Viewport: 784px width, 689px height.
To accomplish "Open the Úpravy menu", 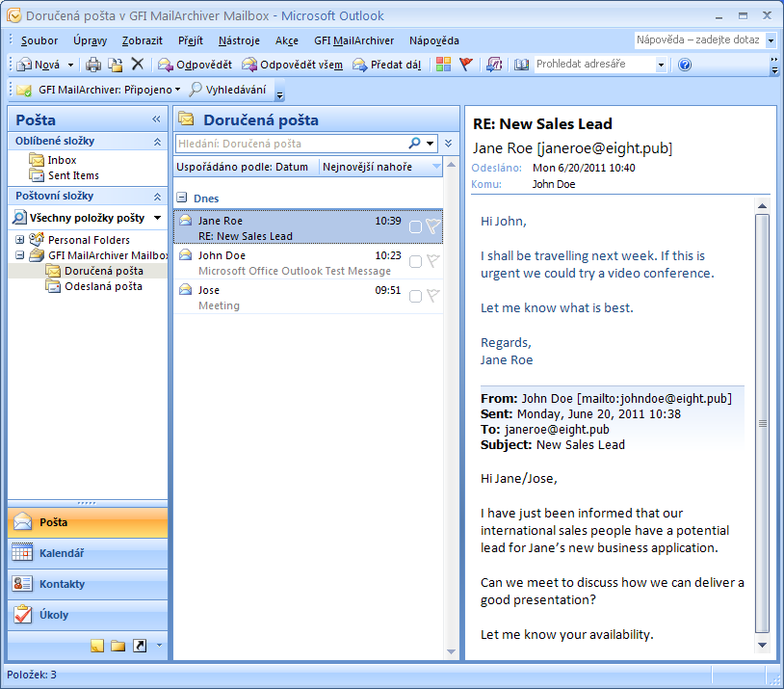I will (90, 40).
